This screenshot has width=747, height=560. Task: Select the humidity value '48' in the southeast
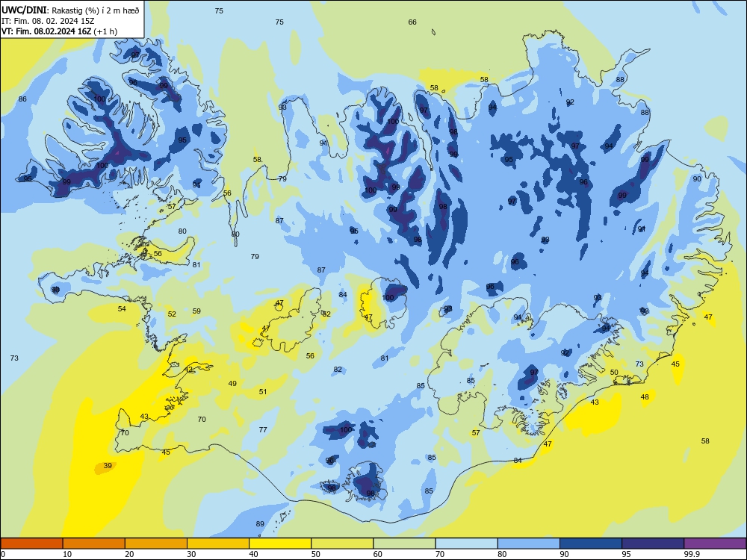pos(645,396)
